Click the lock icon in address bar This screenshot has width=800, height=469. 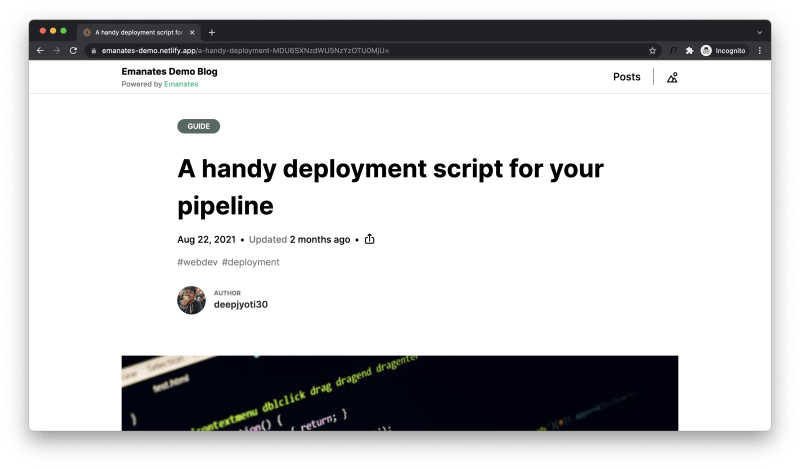(93, 51)
